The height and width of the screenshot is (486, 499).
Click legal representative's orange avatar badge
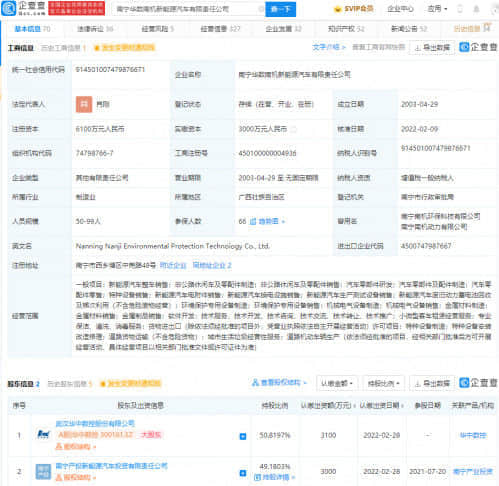point(84,104)
